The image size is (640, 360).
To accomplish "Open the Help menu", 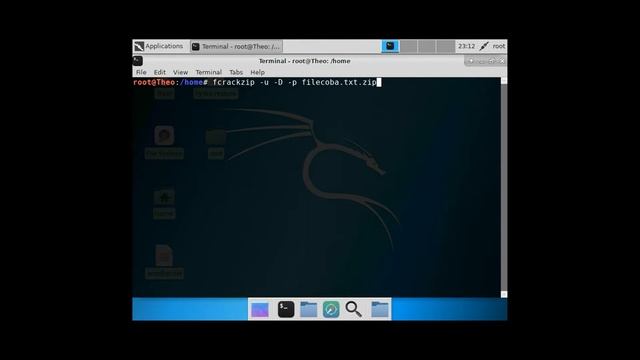I will [258, 72].
